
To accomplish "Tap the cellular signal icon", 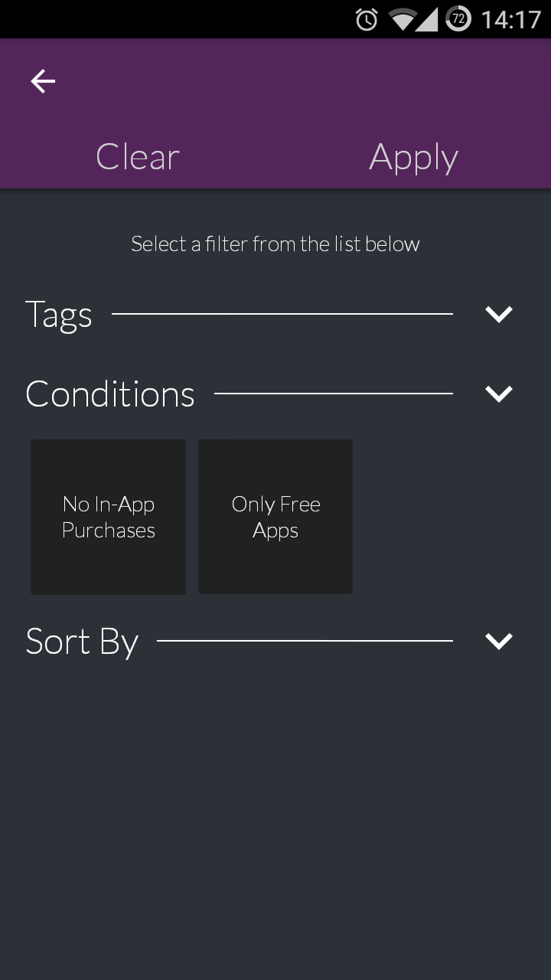I will pyautogui.click(x=428, y=20).
